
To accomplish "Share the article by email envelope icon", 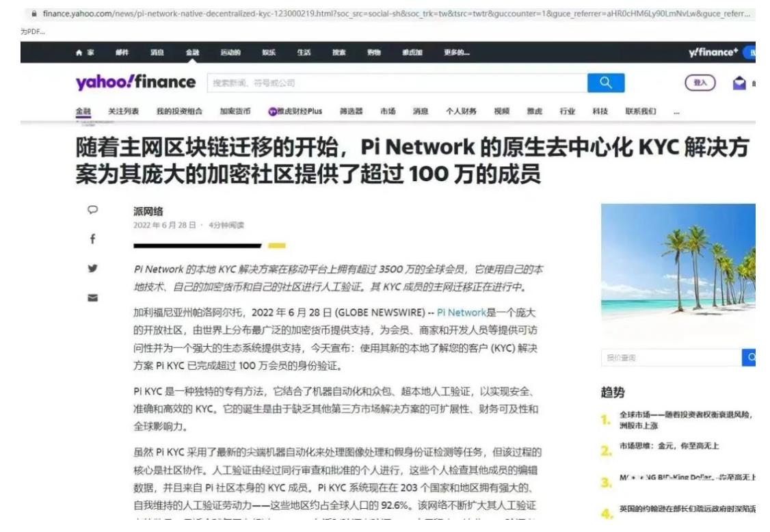I will (x=92, y=297).
